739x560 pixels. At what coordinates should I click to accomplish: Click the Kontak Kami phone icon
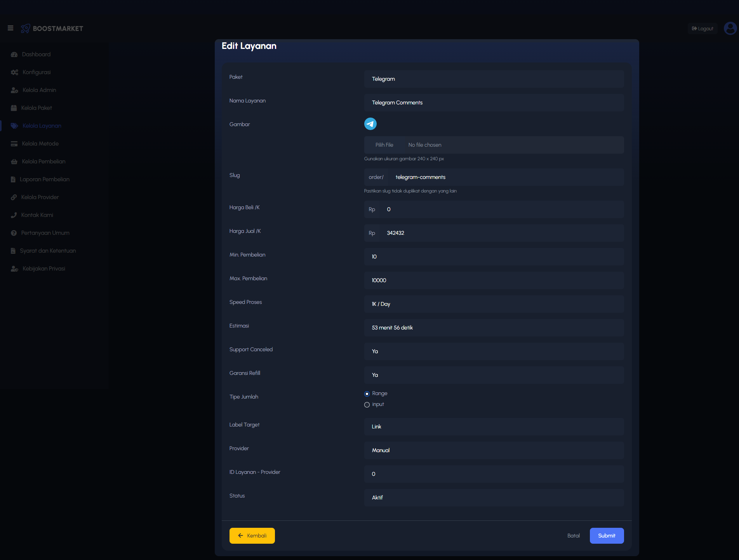tap(14, 215)
